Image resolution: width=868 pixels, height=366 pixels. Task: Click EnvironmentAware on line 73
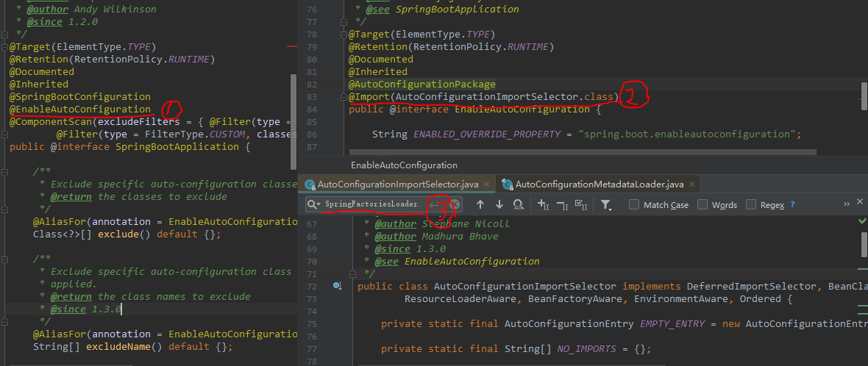[681, 299]
